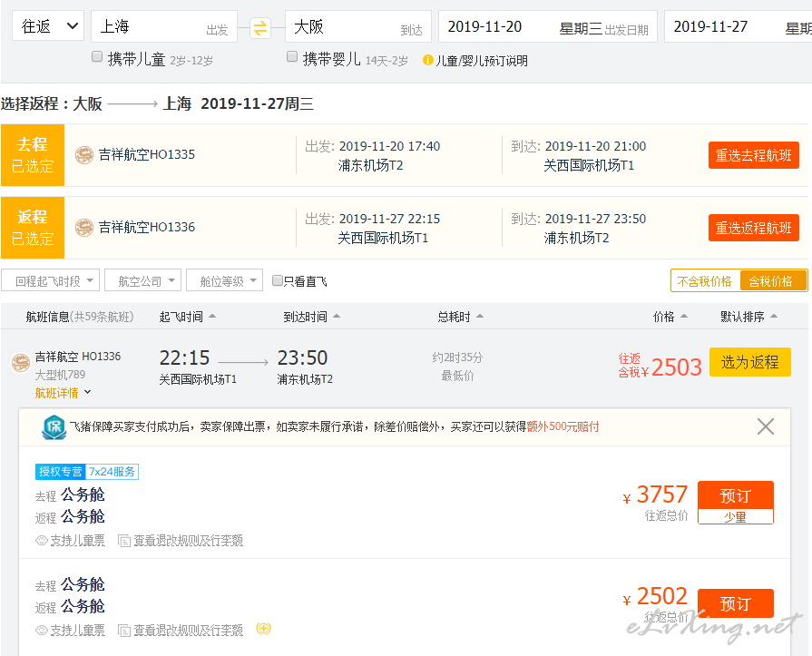Check the 携带儿童 checkbox
The height and width of the screenshot is (656, 812).
[97, 56]
